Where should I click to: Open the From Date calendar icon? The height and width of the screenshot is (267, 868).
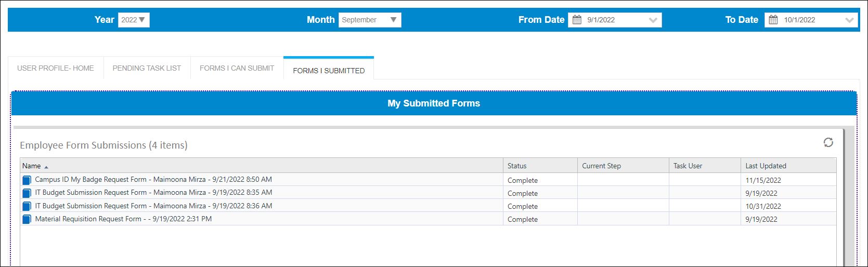pyautogui.click(x=577, y=20)
